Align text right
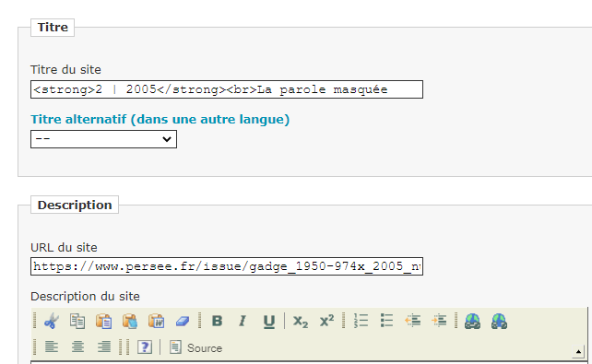This screenshot has width=592, height=364. coord(104,346)
